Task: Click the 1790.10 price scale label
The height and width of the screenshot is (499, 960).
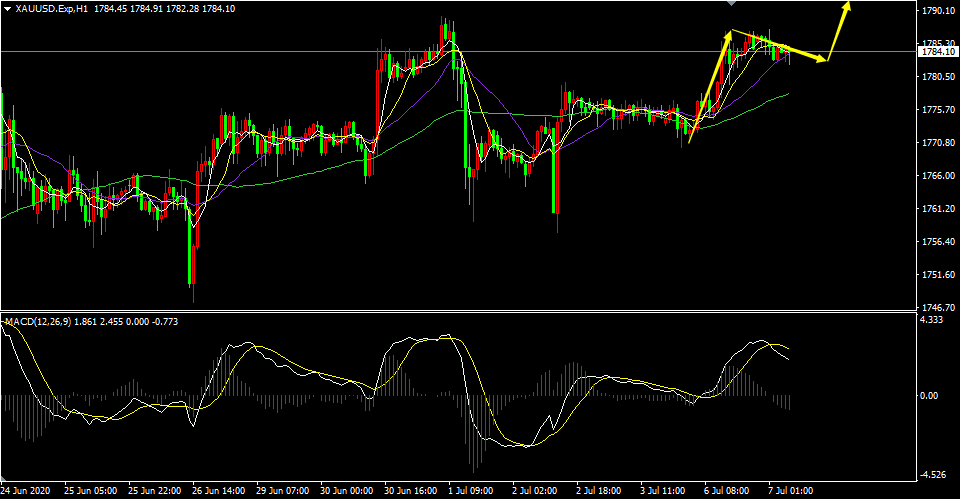Action: tap(938, 11)
